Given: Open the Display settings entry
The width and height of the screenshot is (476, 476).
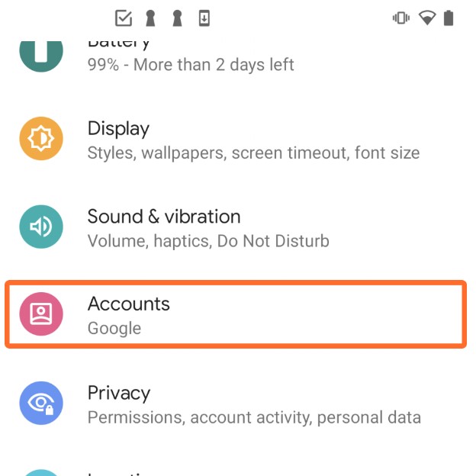Looking at the screenshot, I should click(238, 140).
